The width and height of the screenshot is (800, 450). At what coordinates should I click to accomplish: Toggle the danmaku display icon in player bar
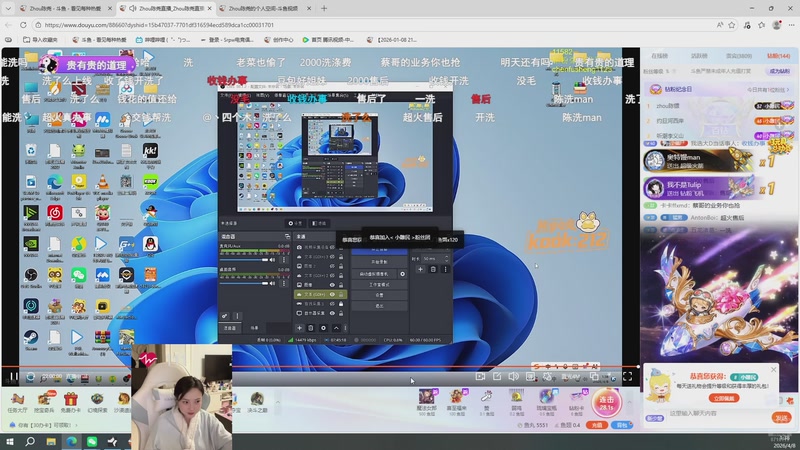pyautogui.click(x=531, y=377)
